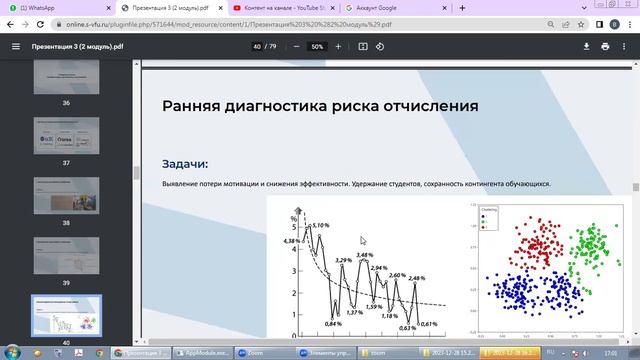Open a new browser tab
This screenshot has width=640, height=360.
tap(462, 8)
